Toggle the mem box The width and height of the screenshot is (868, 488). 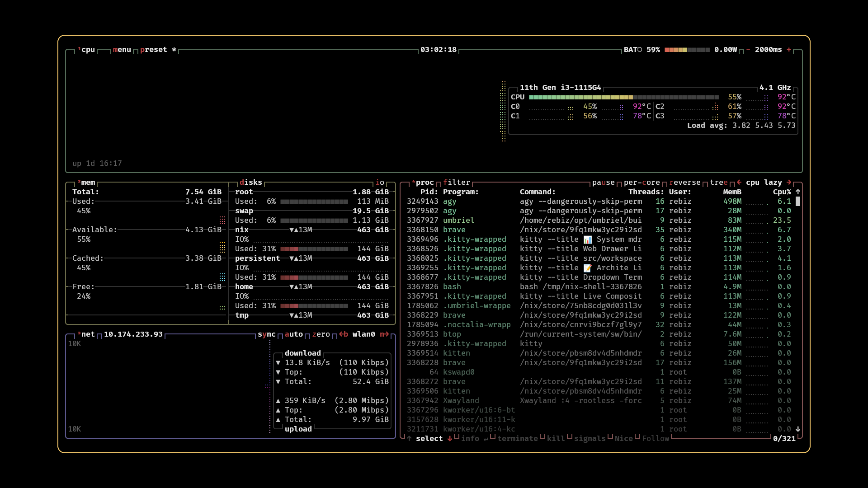[86, 183]
